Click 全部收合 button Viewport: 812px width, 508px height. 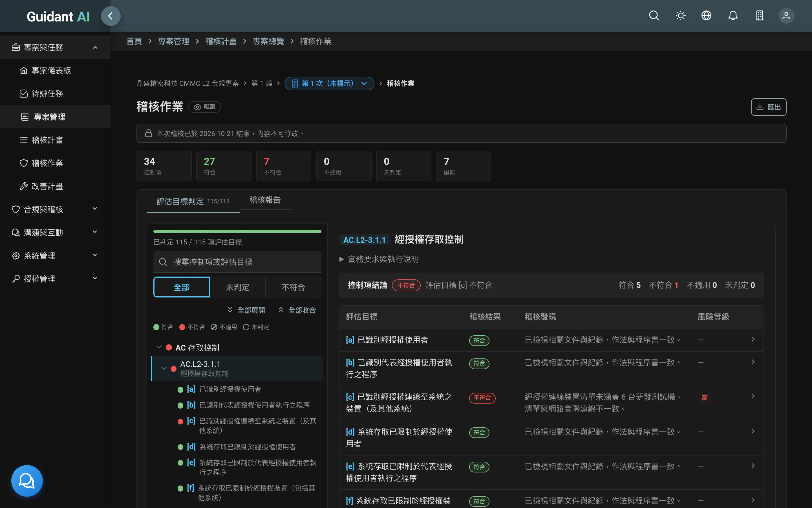click(297, 310)
